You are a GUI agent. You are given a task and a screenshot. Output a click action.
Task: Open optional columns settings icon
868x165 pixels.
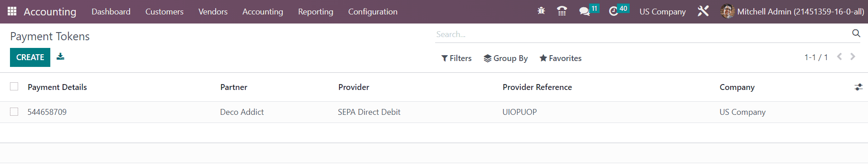coord(858,87)
